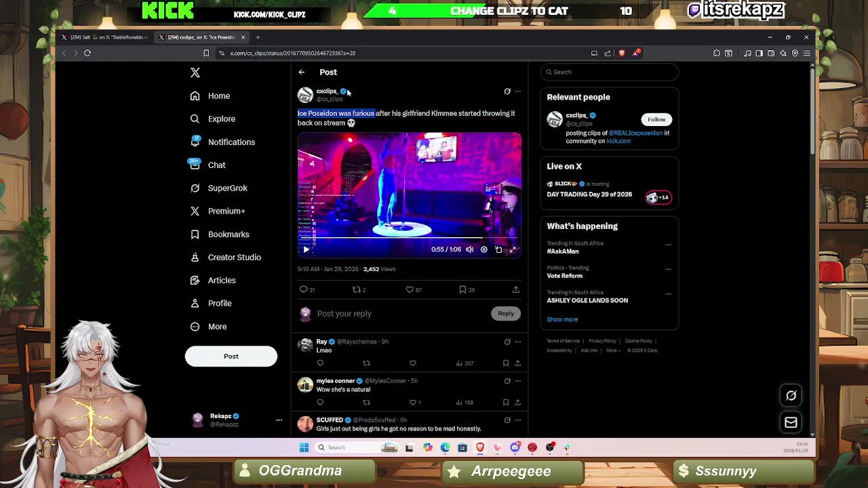
Task: Open Bookmarks in the sidebar
Action: click(x=220, y=234)
